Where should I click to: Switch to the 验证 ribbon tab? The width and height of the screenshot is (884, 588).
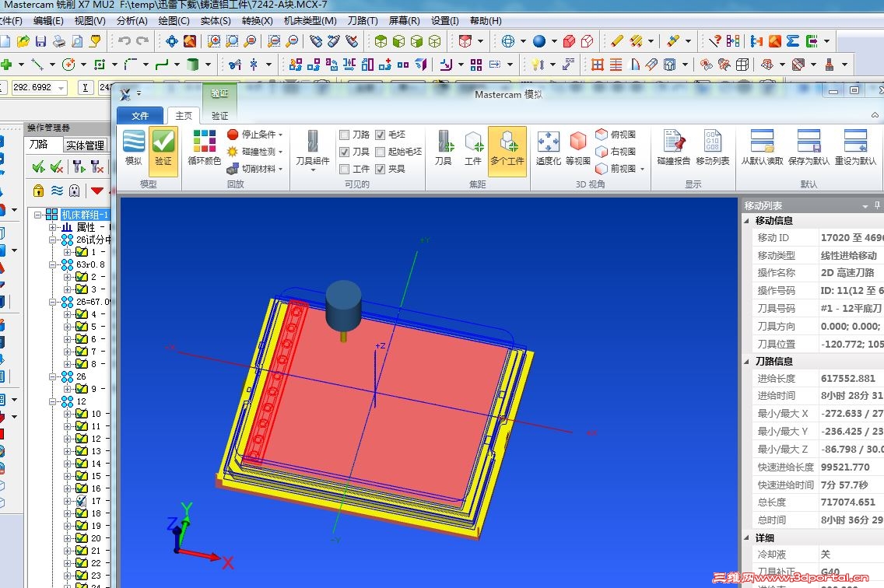[220, 116]
